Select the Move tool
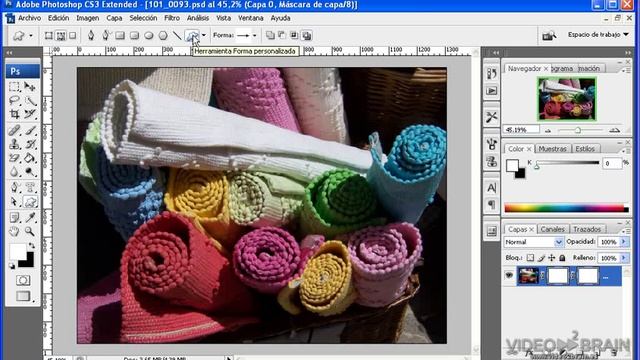Image resolution: width=640 pixels, height=360 pixels. pos(30,87)
